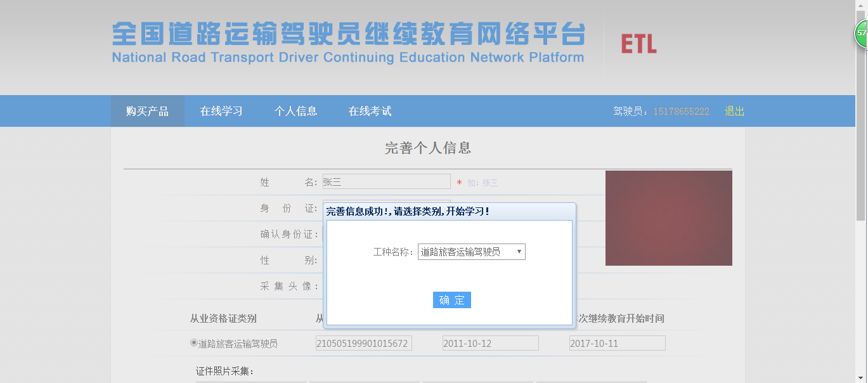Click the Chinese platform title logo

coord(348,34)
